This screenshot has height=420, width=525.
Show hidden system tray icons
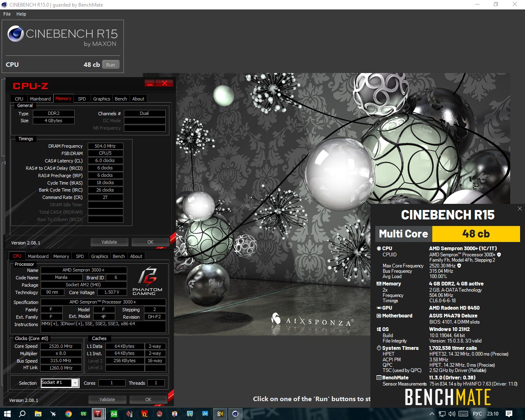point(432,414)
